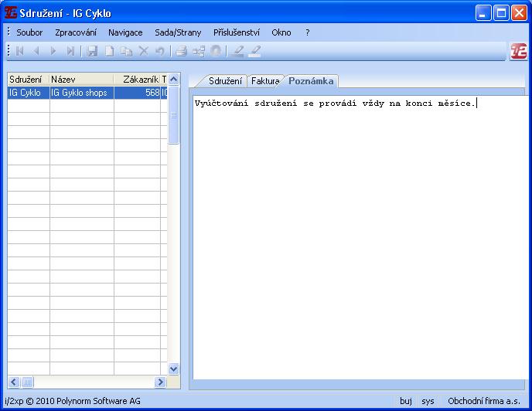532x411 pixels.
Task: Open the Zpracování menu
Action: pos(76,32)
